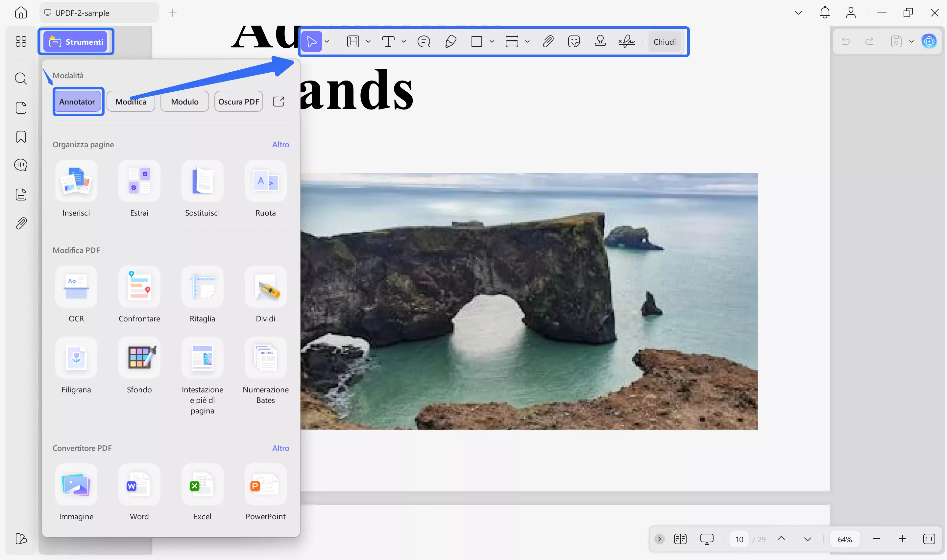Click the pencil drawing tool

451,41
